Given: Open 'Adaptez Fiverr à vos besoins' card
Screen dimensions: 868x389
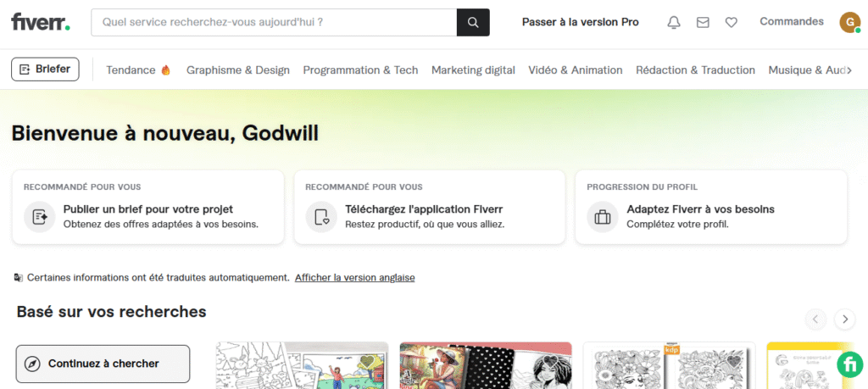Looking at the screenshot, I should (711, 207).
